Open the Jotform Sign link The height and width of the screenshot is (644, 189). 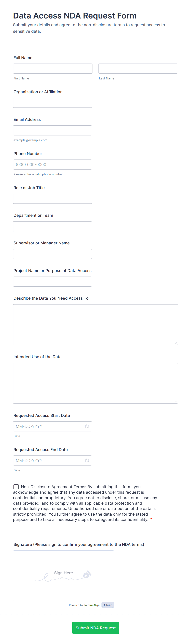[x=91, y=605]
